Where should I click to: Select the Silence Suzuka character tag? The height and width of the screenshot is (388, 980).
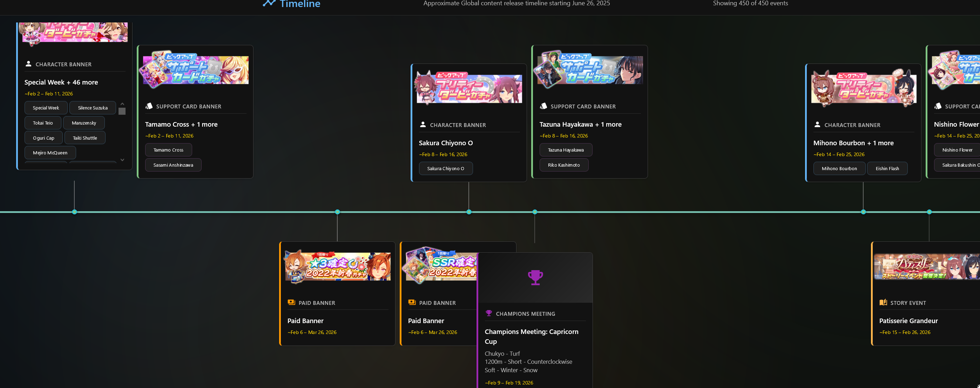(x=93, y=108)
